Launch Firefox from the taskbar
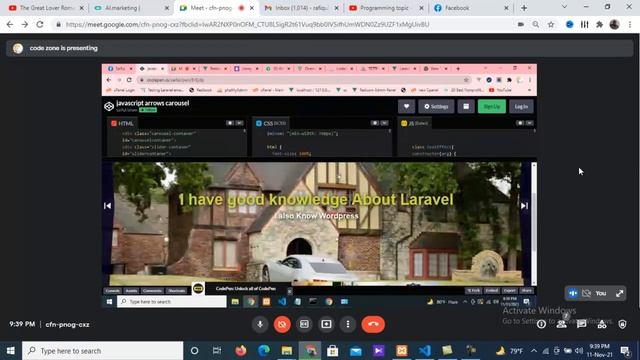Viewport: 640px width, 360px height. click(241, 351)
